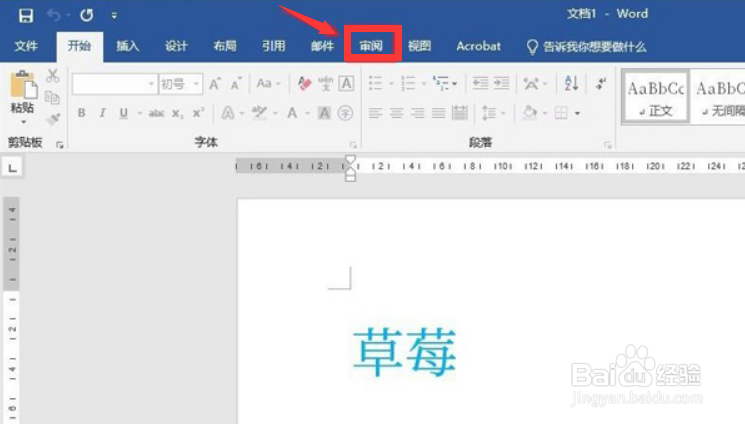Expand the Paste options dropdown arrow
This screenshot has height=424, width=745.
coord(23,122)
